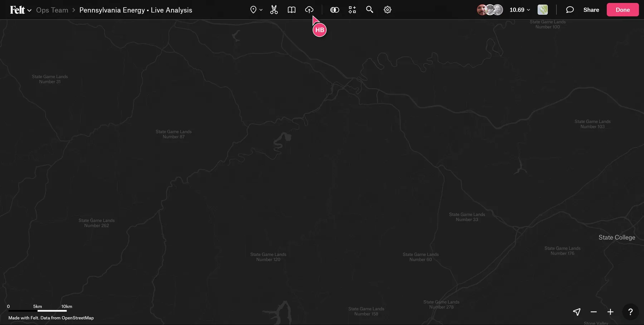The image size is (644, 325).
Task: Click the upload to cloud icon
Action: click(309, 10)
